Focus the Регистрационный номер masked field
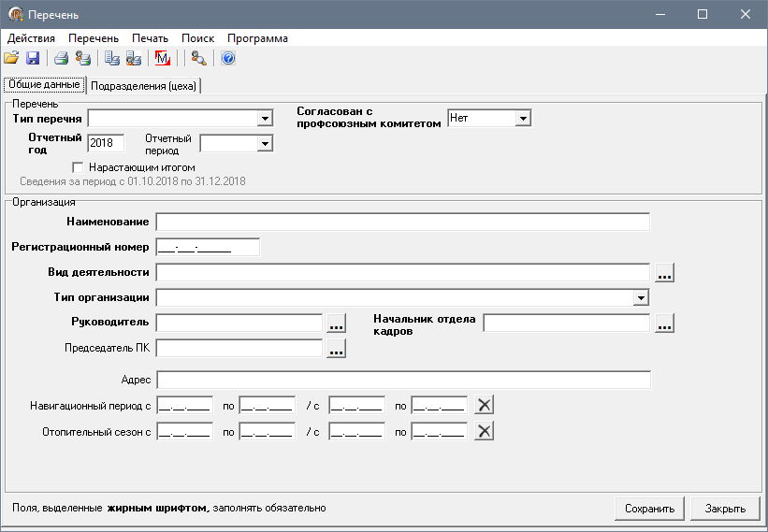Image resolution: width=768 pixels, height=532 pixels. coord(208,247)
